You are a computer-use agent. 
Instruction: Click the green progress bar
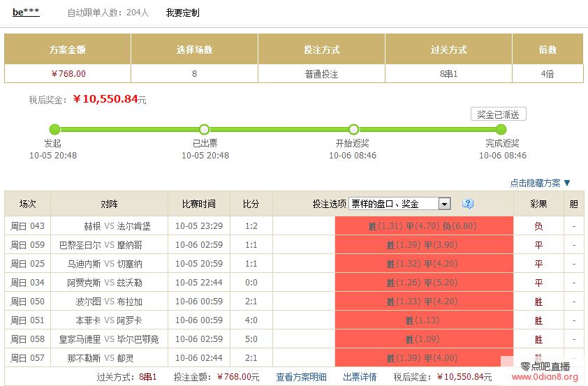(x=279, y=129)
